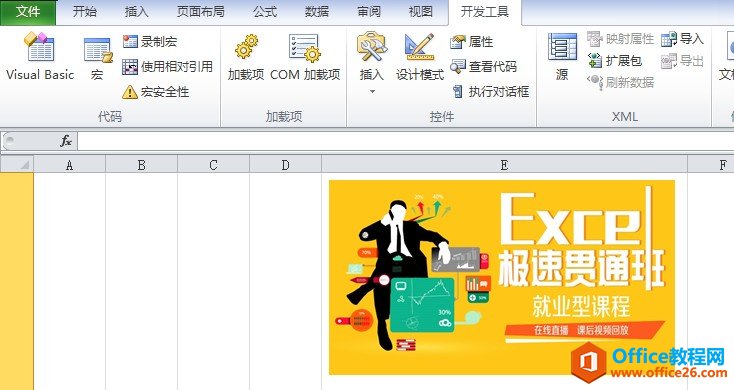Click the fx insert function button

66,141
